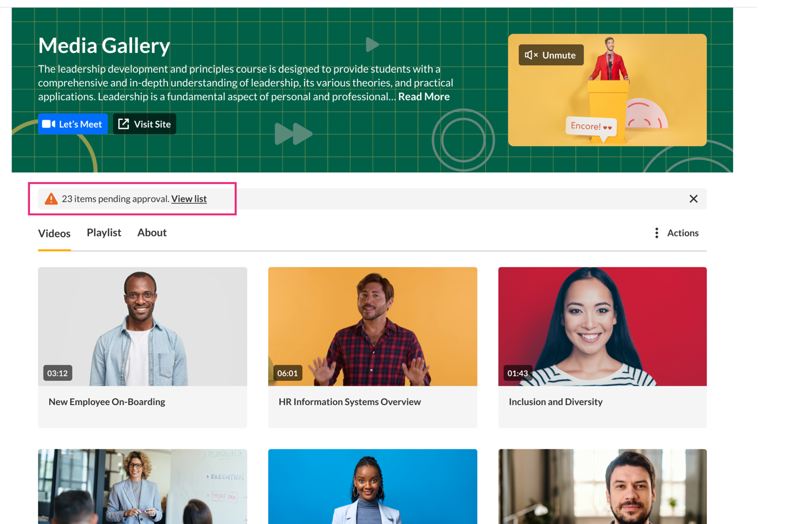The width and height of the screenshot is (812, 524).
Task: Click the HR Information Systems Overview title
Action: (350, 402)
